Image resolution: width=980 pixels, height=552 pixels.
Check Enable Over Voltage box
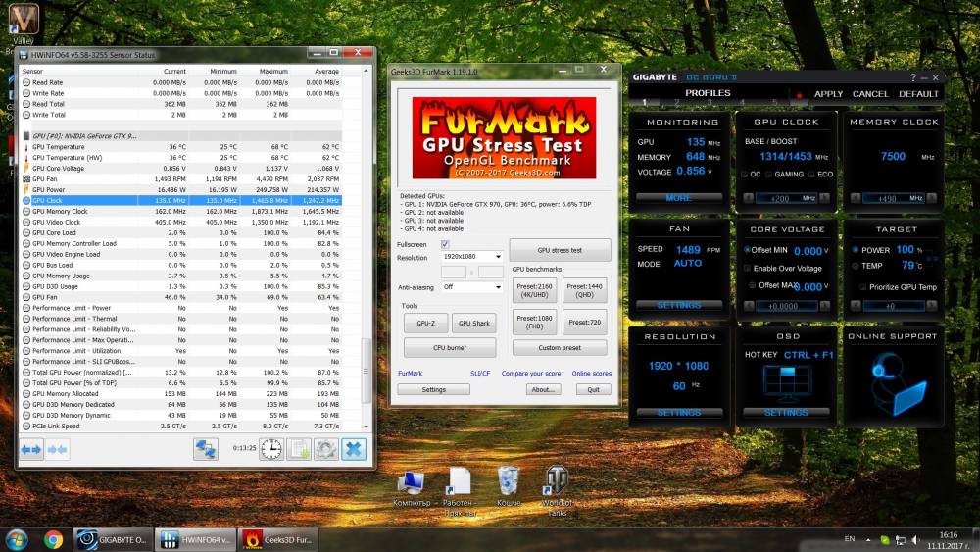748,269
